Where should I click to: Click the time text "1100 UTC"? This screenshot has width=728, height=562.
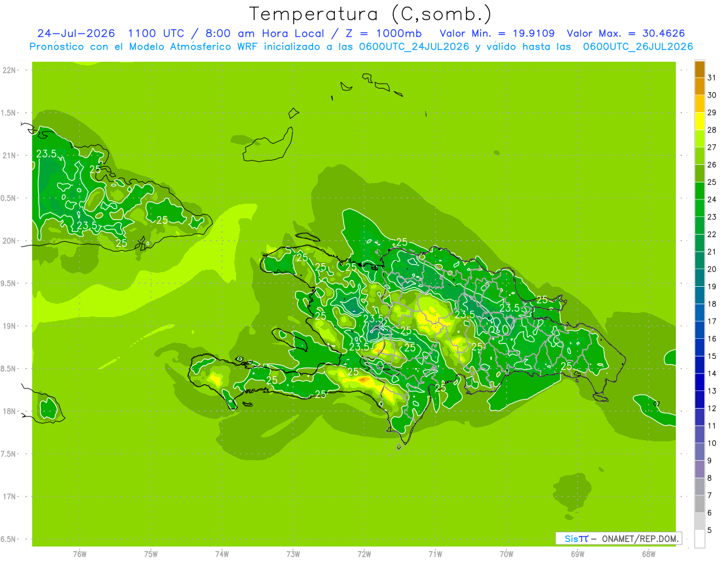158,33
